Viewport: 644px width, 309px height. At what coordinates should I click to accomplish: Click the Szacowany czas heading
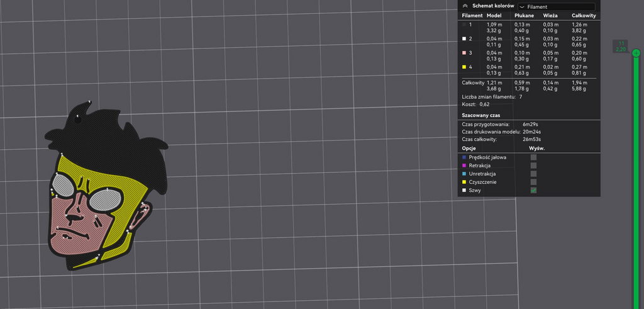coord(481,115)
